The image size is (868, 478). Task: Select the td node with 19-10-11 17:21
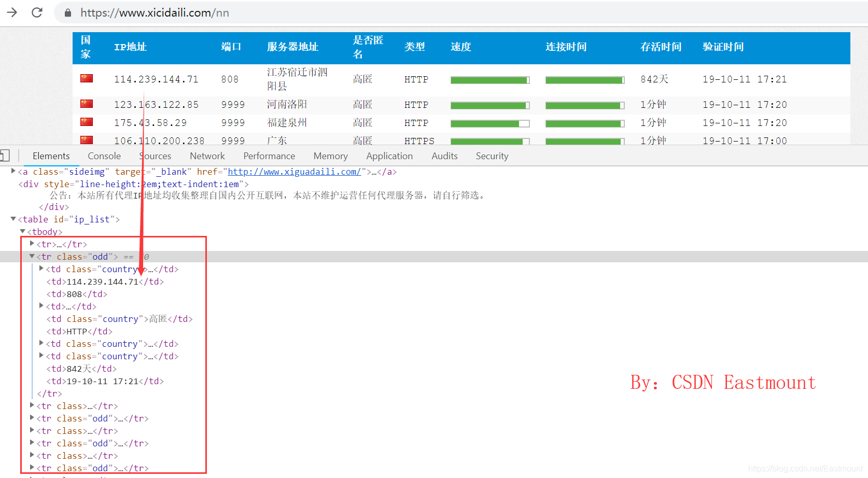tap(105, 381)
